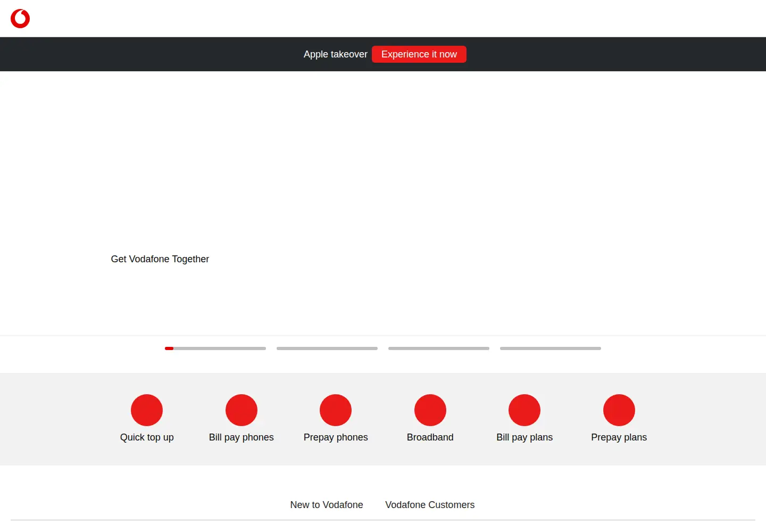Open the Bill pay phones circle icon
The width and height of the screenshot is (766, 532).
pyautogui.click(x=242, y=410)
